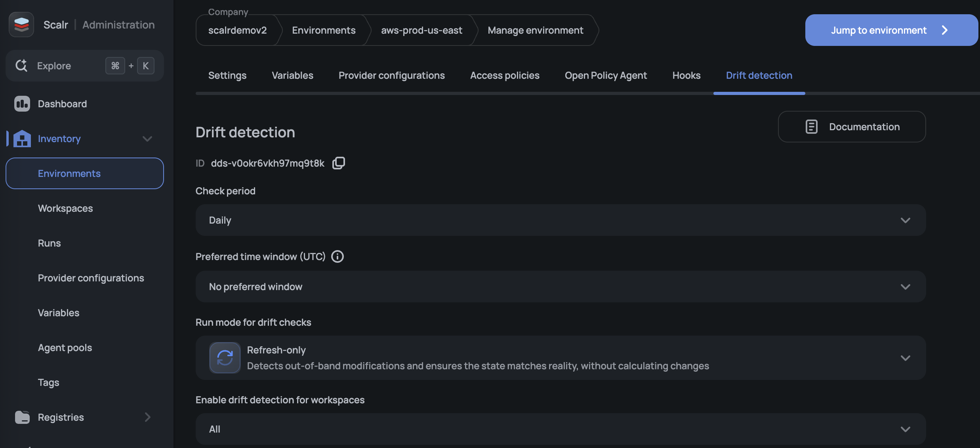Select the Drift detection tab
The height and width of the screenshot is (448, 980).
pos(759,75)
